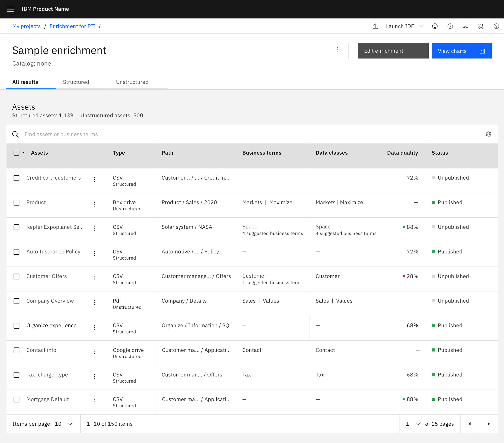Open the comments icon
Image resolution: width=504 pixels, height=443 pixels.
pyautogui.click(x=465, y=26)
